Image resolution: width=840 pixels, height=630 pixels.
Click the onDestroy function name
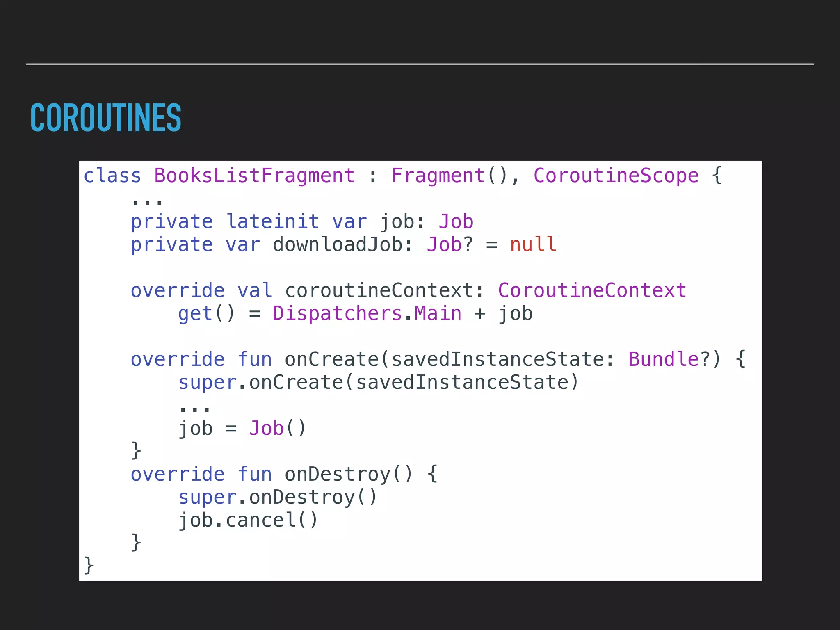337,475
